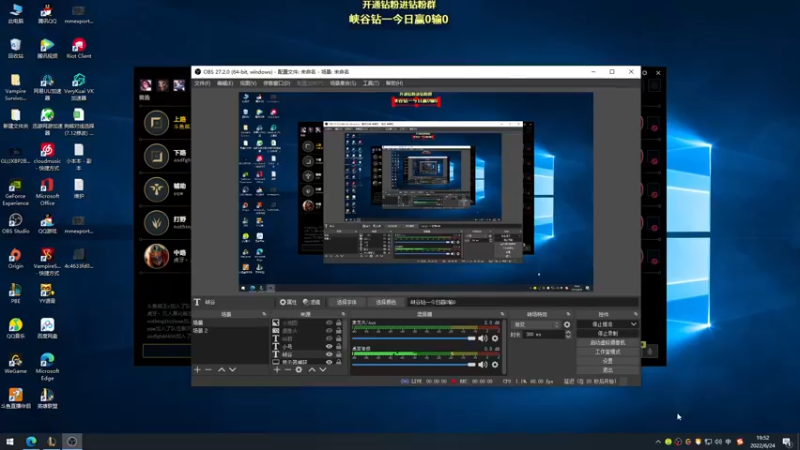Select the 打野 role icon in League client
This screenshot has width=800, height=450.
coord(156,223)
